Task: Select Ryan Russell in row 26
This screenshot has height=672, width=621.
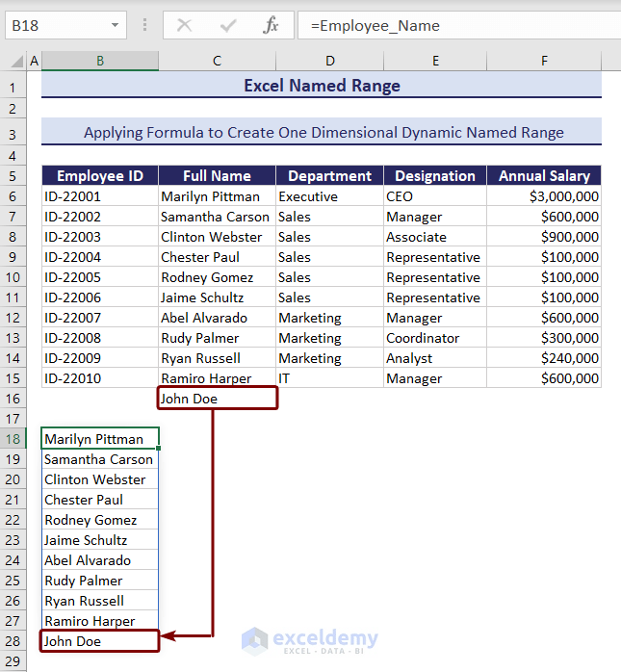Action: click(100, 601)
